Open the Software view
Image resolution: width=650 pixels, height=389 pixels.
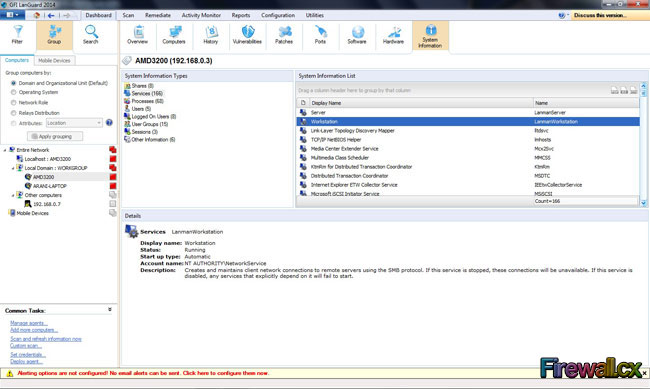click(357, 35)
